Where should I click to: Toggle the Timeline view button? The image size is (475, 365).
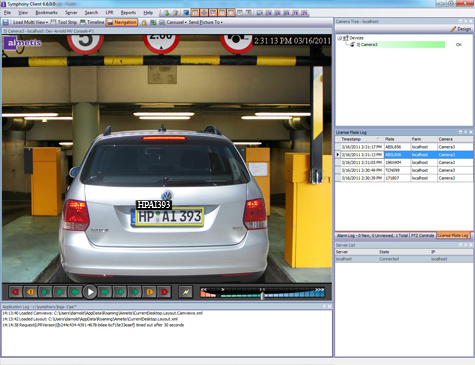pyautogui.click(x=92, y=22)
